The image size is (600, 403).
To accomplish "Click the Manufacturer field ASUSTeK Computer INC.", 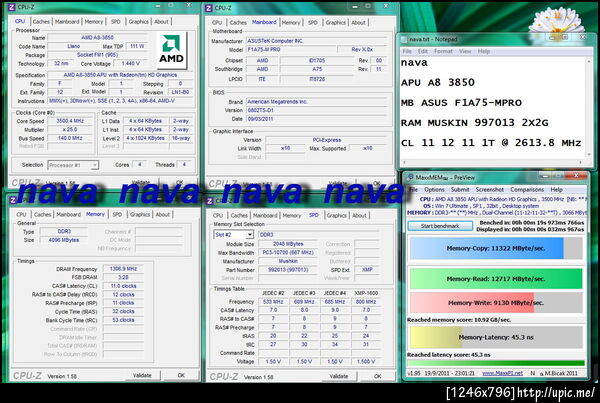I will tap(316, 41).
